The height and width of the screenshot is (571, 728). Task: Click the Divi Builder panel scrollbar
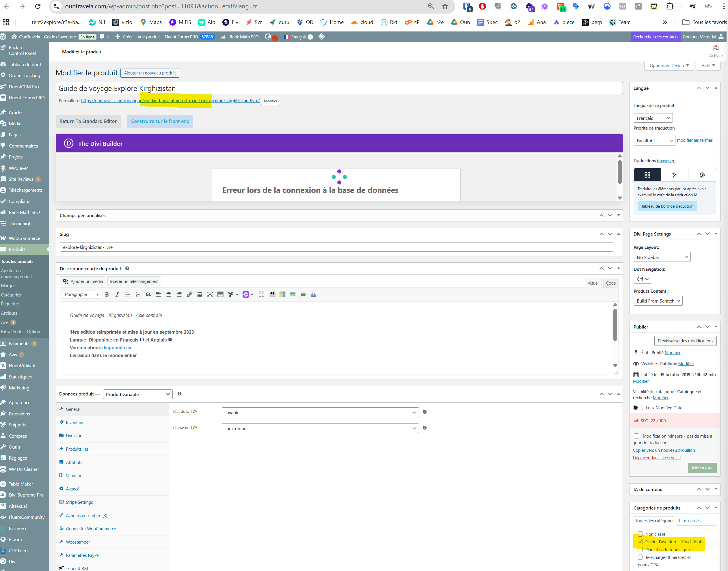pos(620,172)
